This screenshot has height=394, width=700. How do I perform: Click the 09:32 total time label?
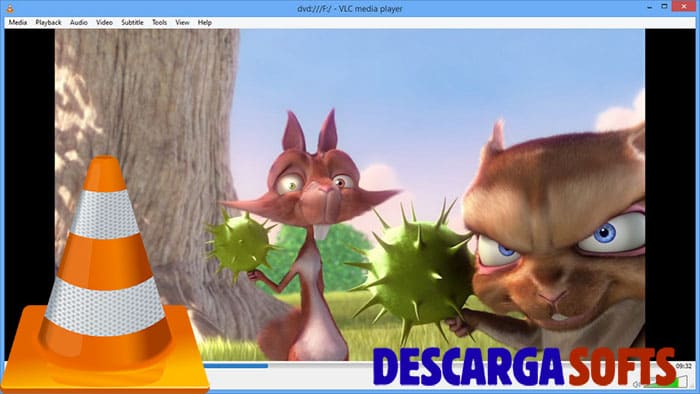point(683,366)
